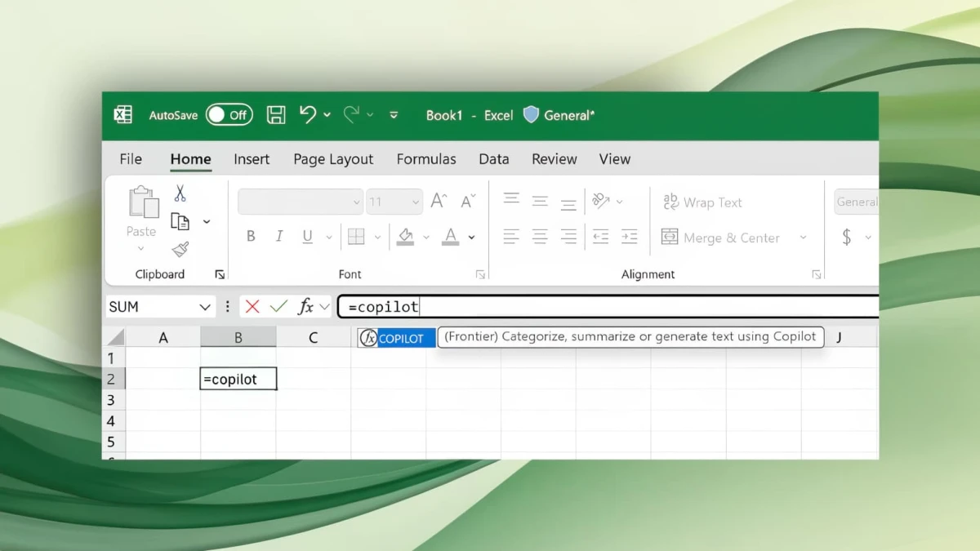This screenshot has height=551, width=980.
Task: Apply the Fill Color bucket
Action: 405,237
